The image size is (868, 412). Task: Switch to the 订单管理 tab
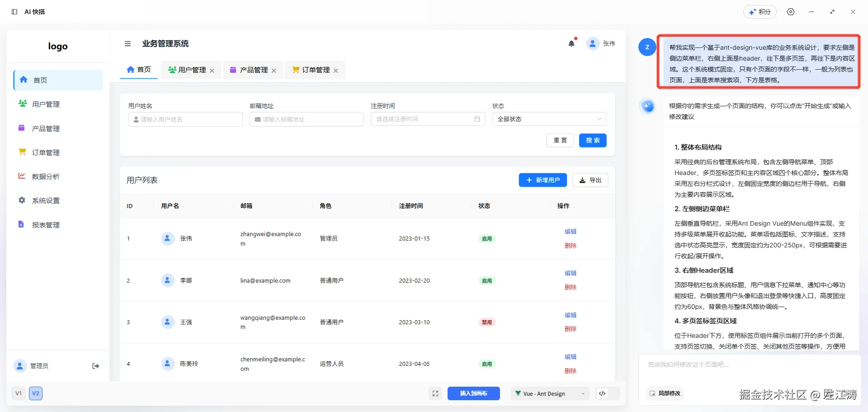click(x=315, y=70)
